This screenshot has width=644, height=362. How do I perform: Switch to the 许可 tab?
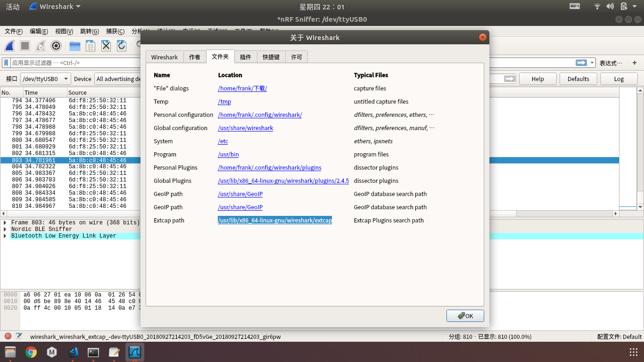click(297, 57)
